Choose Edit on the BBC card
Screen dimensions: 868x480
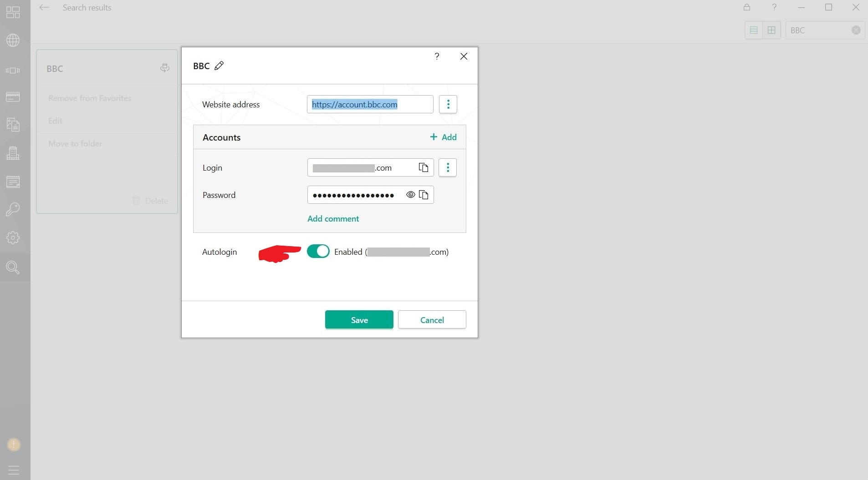(55, 121)
